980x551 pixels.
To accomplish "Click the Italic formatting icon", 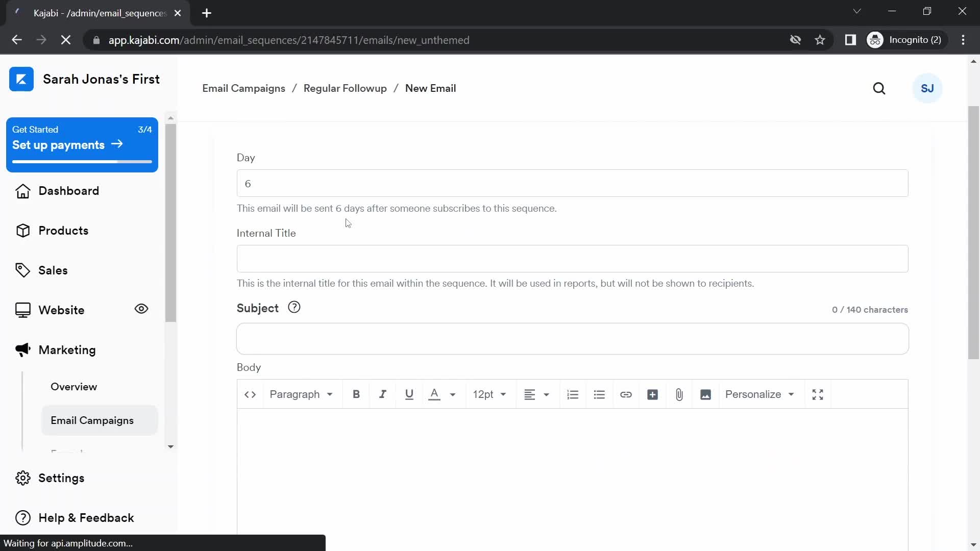I will click(383, 394).
